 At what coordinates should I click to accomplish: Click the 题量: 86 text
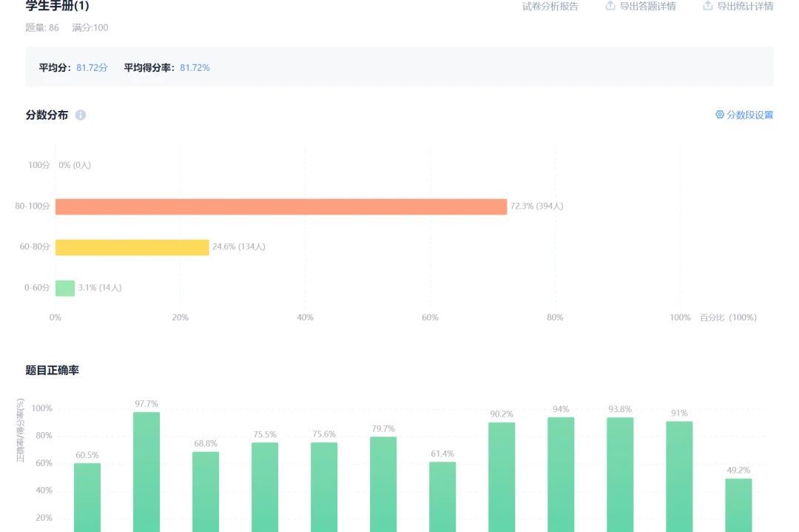[x=42, y=27]
